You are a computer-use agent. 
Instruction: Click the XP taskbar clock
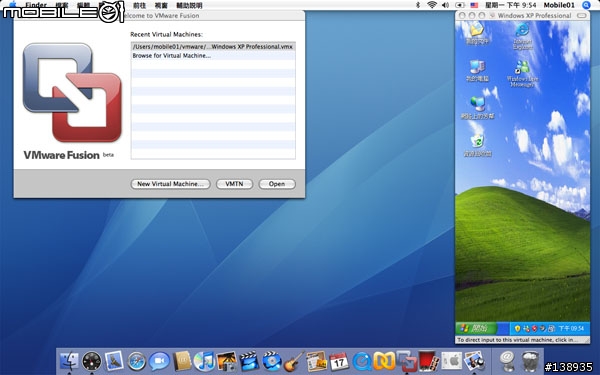[571, 328]
